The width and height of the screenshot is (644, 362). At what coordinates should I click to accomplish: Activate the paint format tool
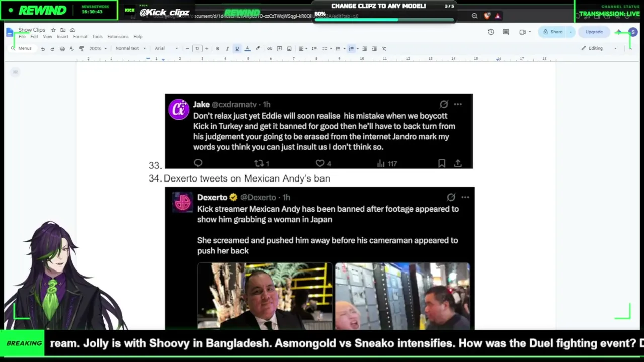point(82,49)
